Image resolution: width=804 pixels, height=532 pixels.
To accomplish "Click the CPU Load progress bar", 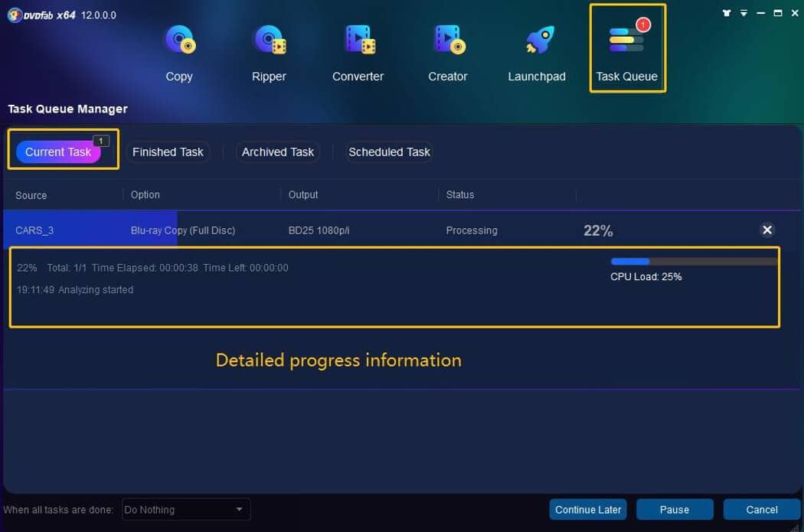I will [691, 261].
